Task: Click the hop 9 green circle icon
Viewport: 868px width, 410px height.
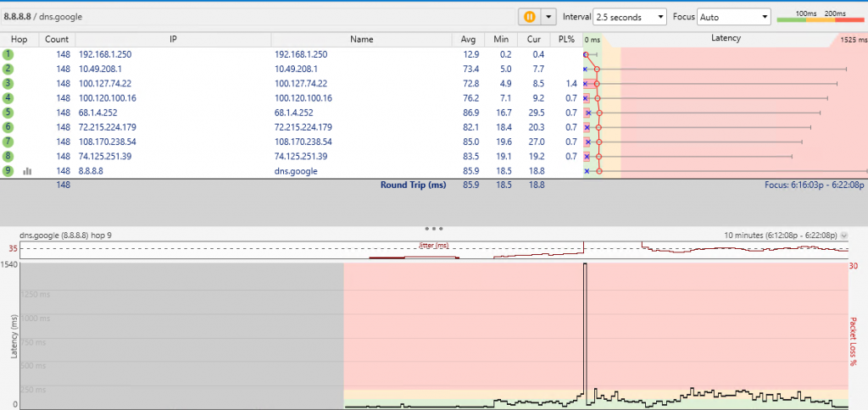Action: pos(9,170)
